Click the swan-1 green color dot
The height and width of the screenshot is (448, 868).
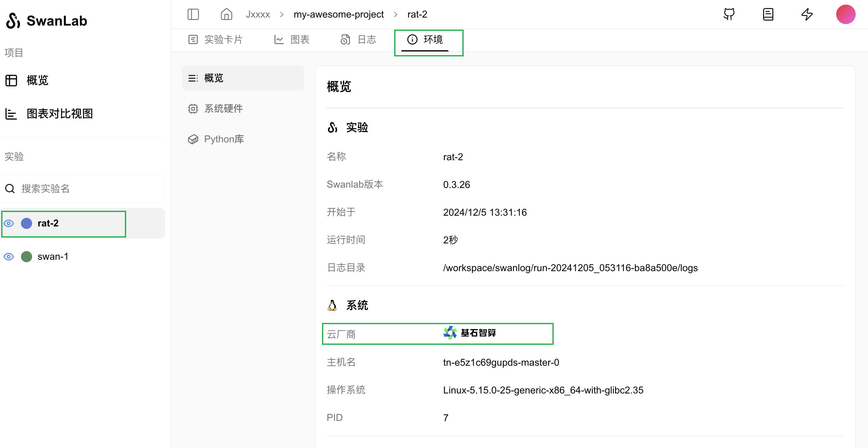click(27, 257)
